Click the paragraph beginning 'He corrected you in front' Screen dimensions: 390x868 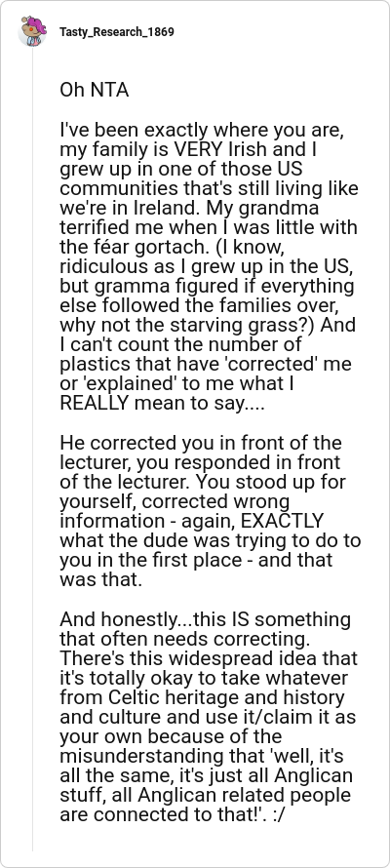(x=211, y=511)
